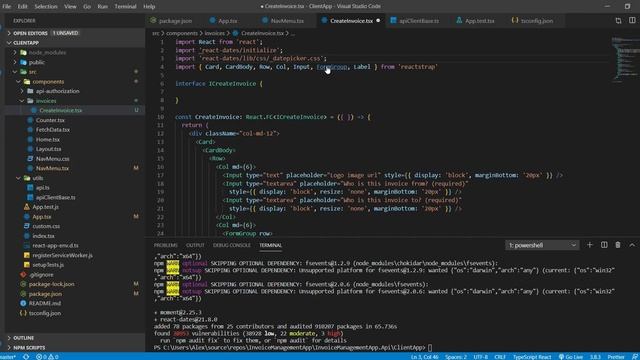640x360 pixels.
Task: Open index.tsx file
Action: click(43, 236)
